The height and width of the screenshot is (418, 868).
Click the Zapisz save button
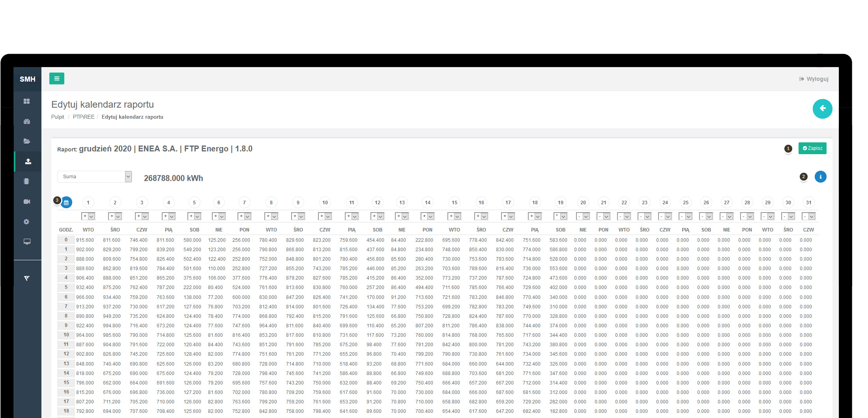point(812,148)
